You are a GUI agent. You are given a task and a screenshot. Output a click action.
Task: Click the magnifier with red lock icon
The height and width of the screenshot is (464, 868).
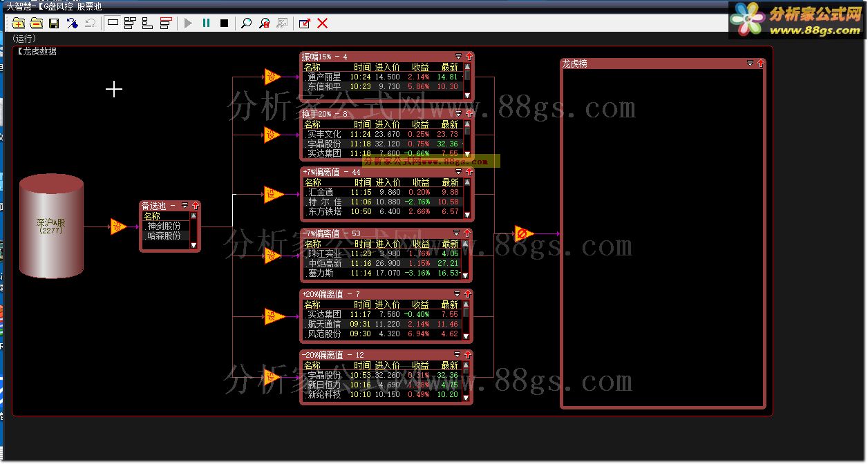click(x=264, y=23)
